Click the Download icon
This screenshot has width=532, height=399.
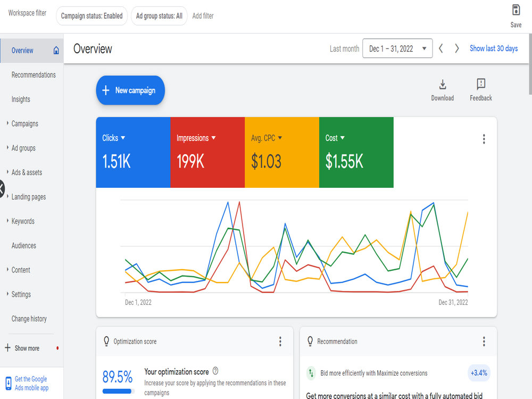click(443, 84)
